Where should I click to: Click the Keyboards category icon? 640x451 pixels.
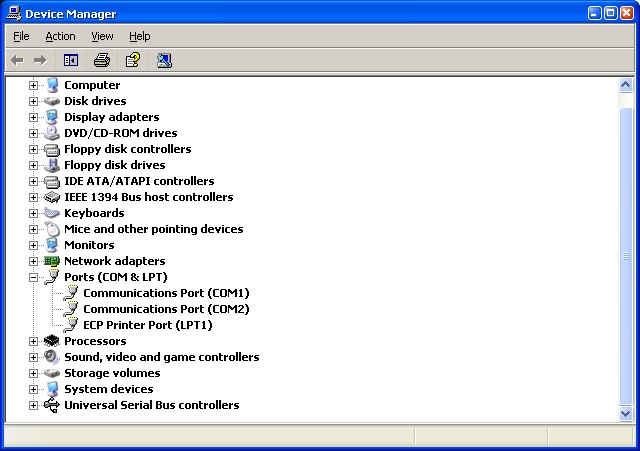[x=52, y=213]
